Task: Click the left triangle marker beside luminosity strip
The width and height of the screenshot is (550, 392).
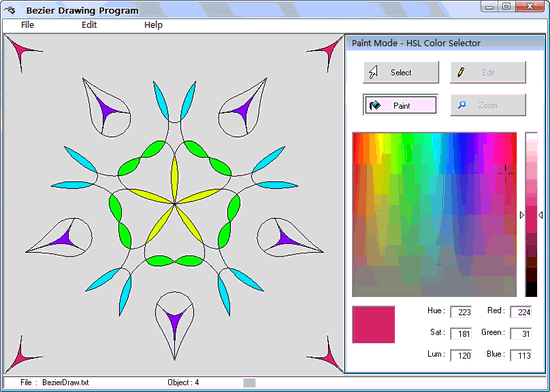Action: tap(522, 215)
